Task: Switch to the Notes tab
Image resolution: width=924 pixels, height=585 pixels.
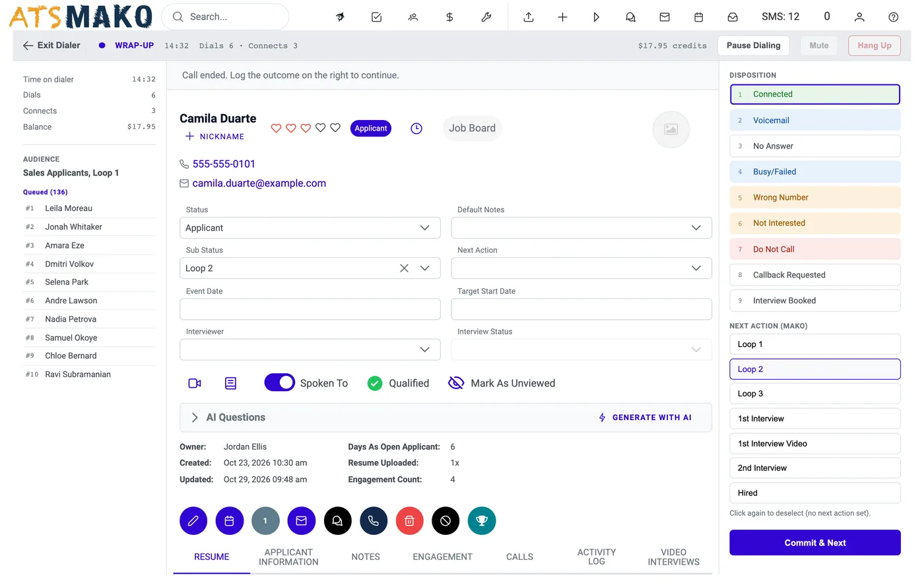Action: coord(366,557)
